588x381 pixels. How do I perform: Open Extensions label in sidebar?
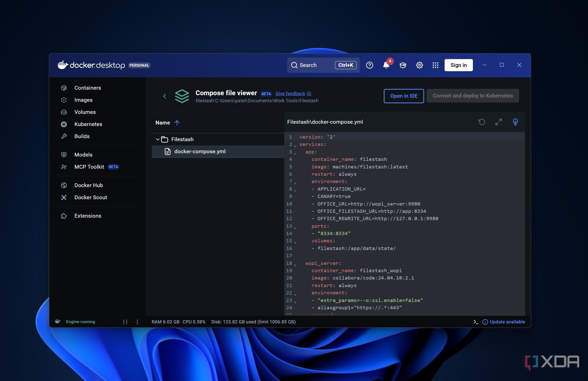(88, 216)
